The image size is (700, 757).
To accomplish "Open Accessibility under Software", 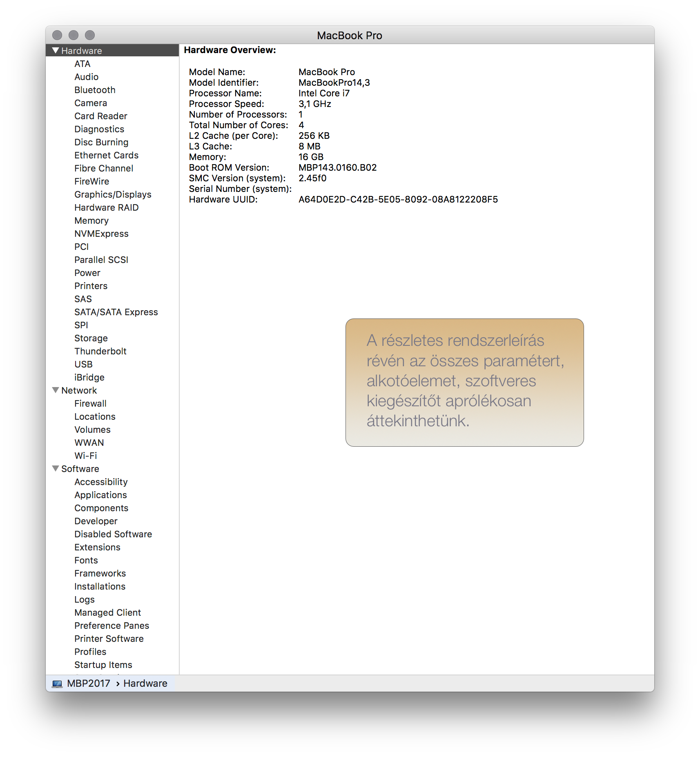I will 101,482.
